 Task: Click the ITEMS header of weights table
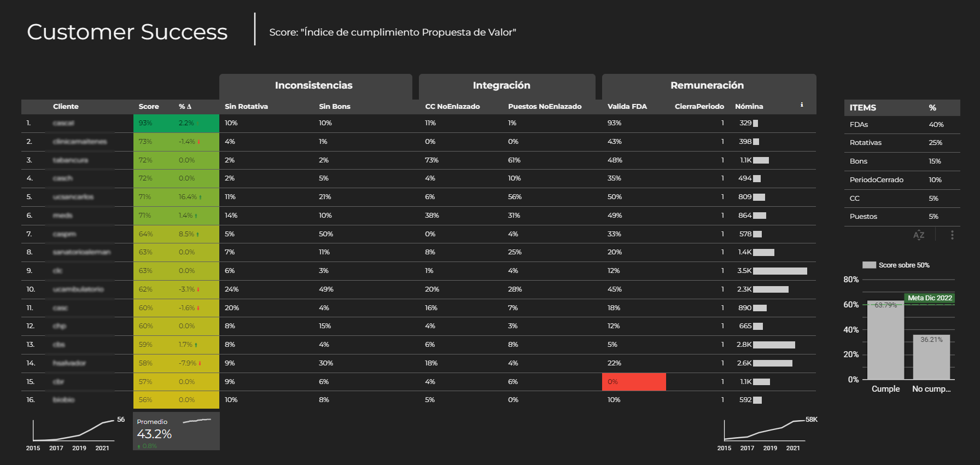click(863, 108)
